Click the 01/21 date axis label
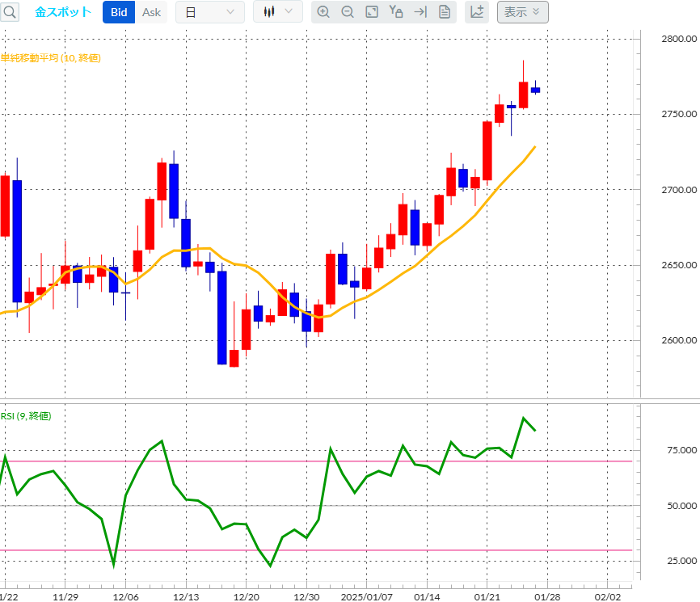This screenshot has width=700, height=602. (x=487, y=597)
